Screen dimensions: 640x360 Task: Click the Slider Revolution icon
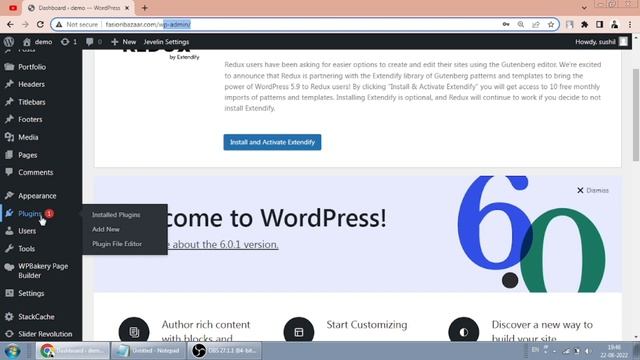tap(9, 334)
